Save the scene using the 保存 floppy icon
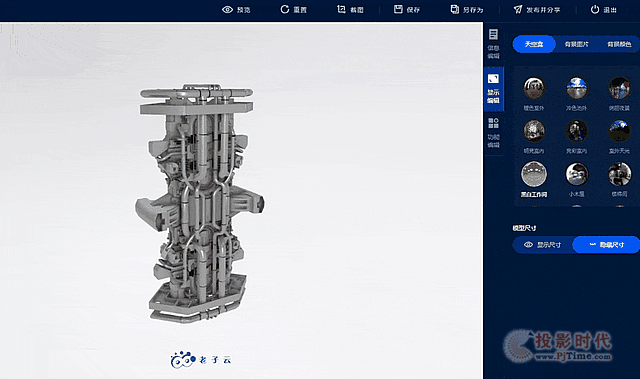Viewport: 640px width, 379px height. [x=398, y=9]
